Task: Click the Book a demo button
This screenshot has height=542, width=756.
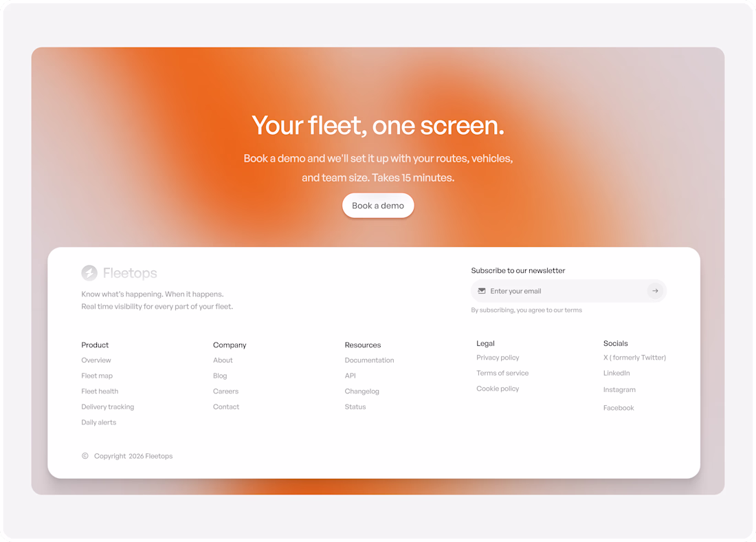Action: pos(378,206)
